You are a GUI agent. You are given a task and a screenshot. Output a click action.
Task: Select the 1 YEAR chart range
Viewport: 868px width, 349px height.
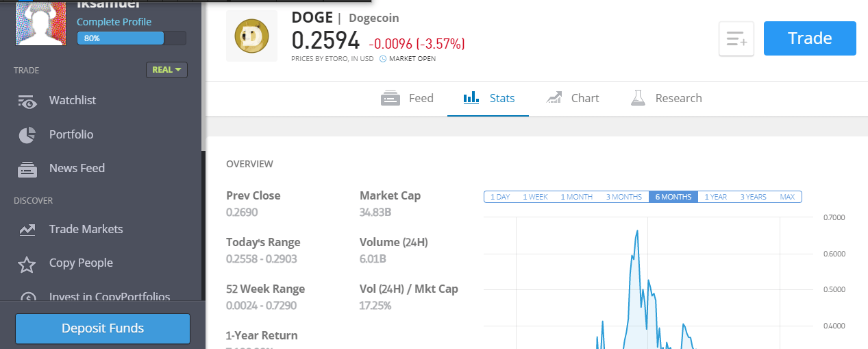click(716, 197)
